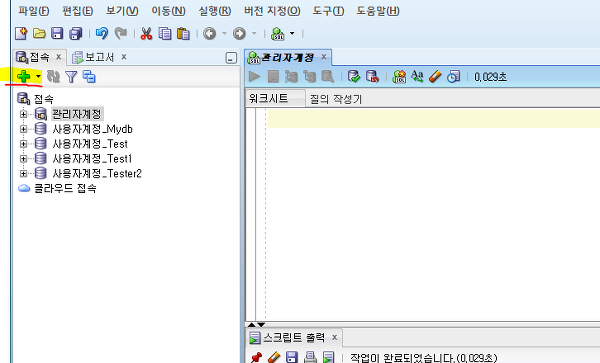Close the 보고서 tab
600x363 pixels.
(x=124, y=57)
